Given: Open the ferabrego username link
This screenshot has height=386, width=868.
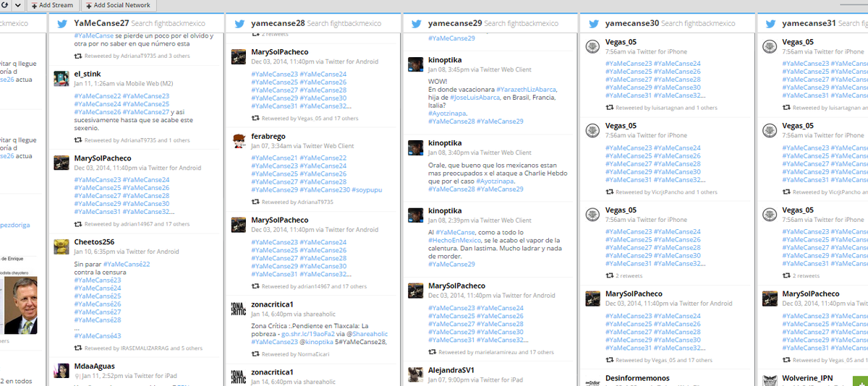Looking at the screenshot, I should [x=269, y=137].
